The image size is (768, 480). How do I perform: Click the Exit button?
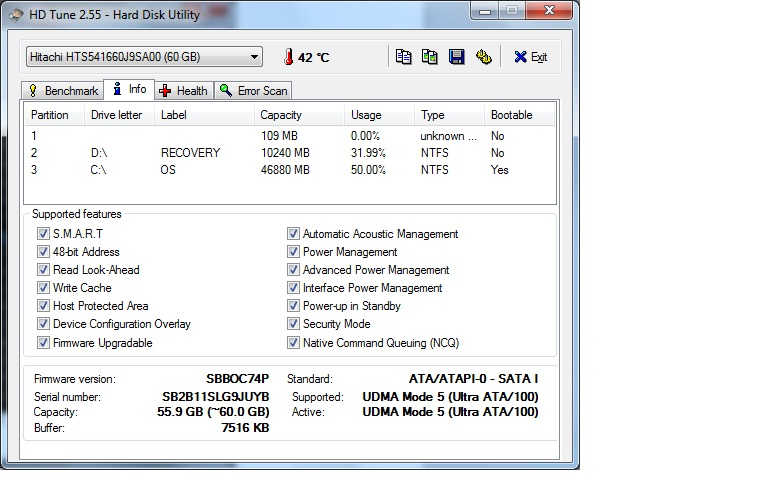click(x=531, y=57)
